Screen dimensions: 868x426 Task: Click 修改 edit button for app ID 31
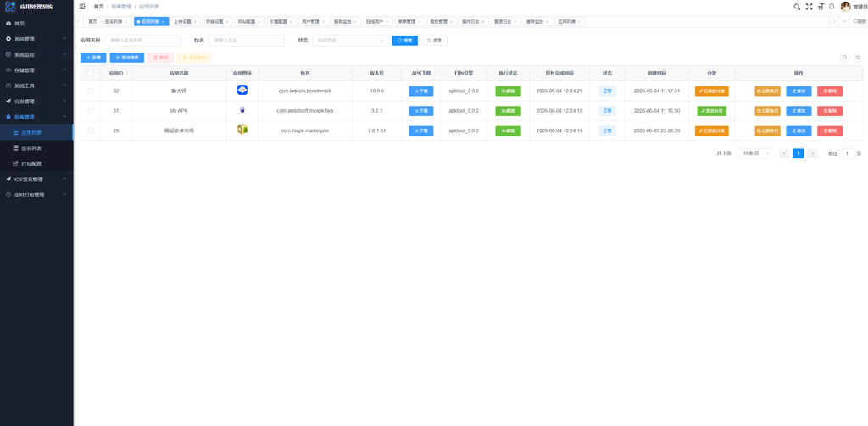pos(798,111)
